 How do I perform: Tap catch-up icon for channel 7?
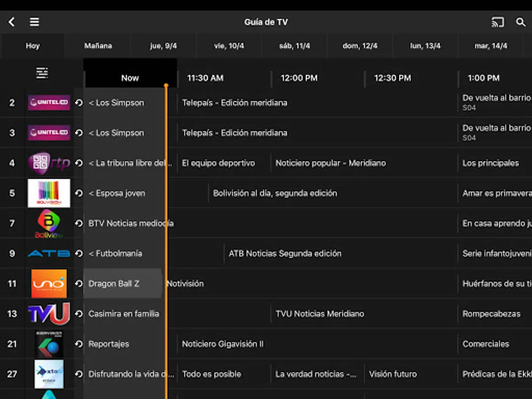pos(79,223)
